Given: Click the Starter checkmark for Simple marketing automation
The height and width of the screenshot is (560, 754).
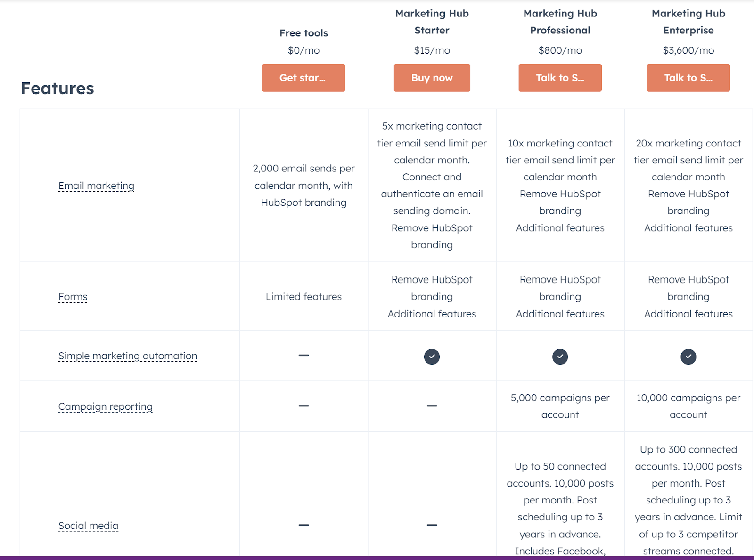Looking at the screenshot, I should click(x=432, y=357).
